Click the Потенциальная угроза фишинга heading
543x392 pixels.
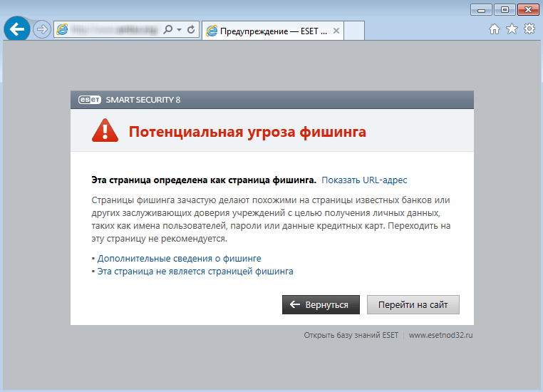coord(247,132)
